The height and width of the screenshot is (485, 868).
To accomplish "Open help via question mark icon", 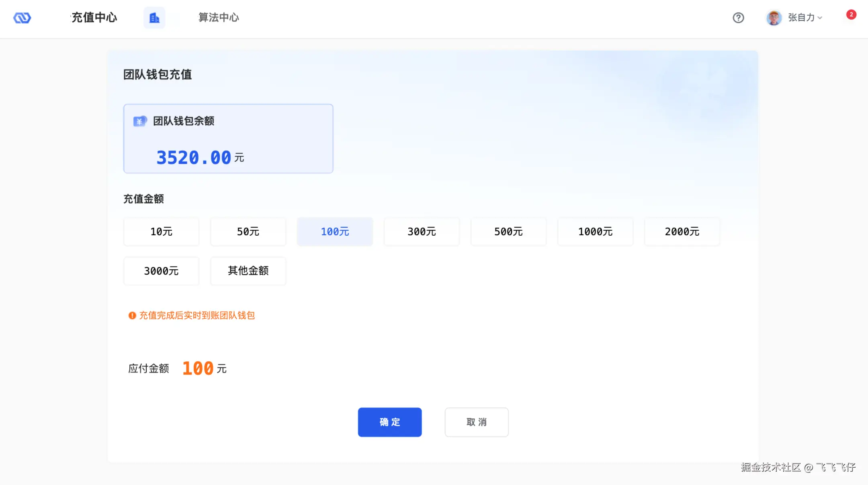I will coord(738,18).
